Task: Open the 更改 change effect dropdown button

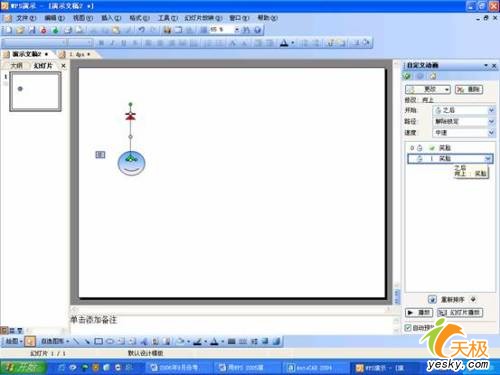Action: 428,89
